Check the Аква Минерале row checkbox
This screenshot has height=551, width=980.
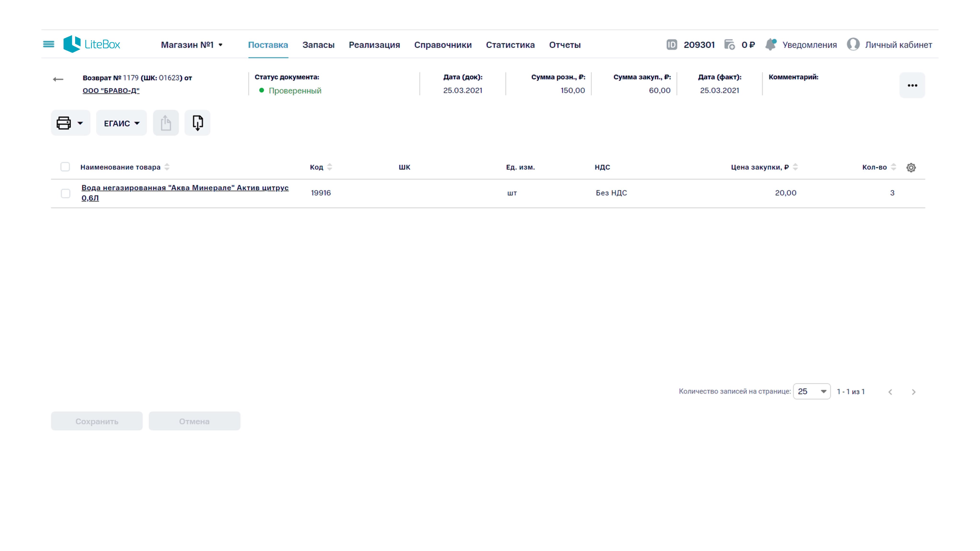tap(65, 193)
